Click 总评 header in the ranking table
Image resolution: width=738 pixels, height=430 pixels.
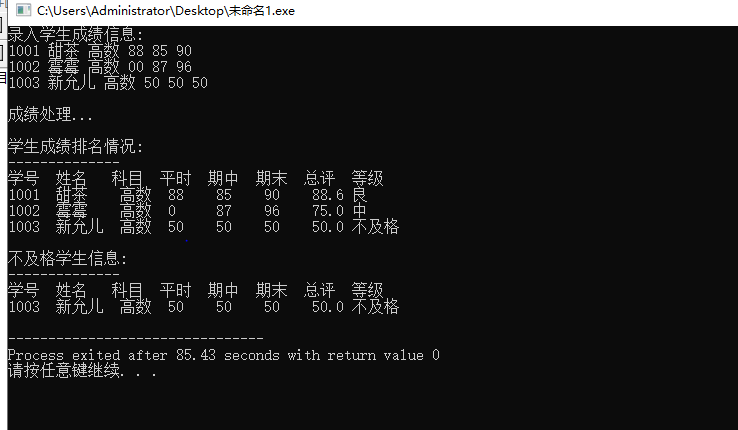click(319, 178)
